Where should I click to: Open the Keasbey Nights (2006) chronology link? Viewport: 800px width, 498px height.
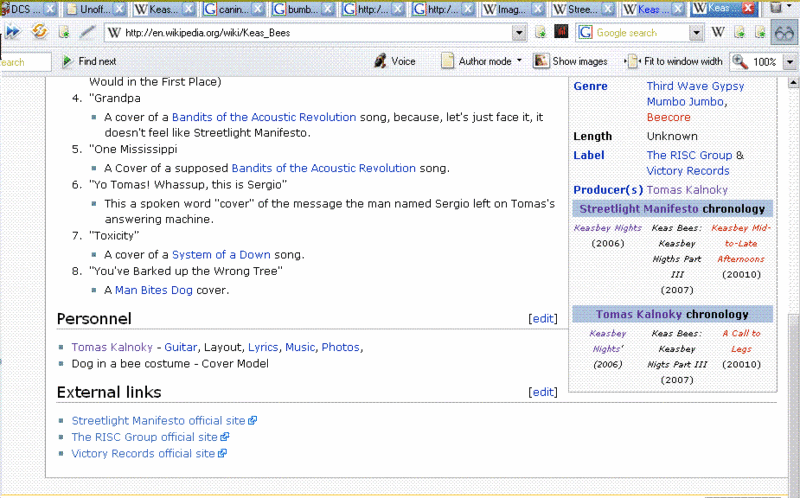pos(608,228)
